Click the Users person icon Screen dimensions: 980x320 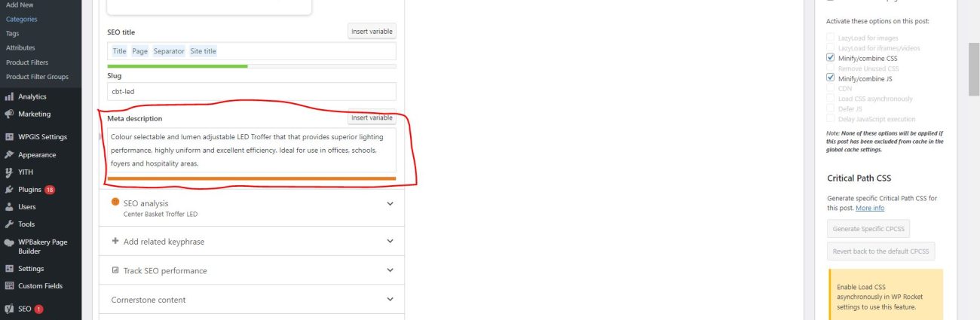tap(9, 207)
